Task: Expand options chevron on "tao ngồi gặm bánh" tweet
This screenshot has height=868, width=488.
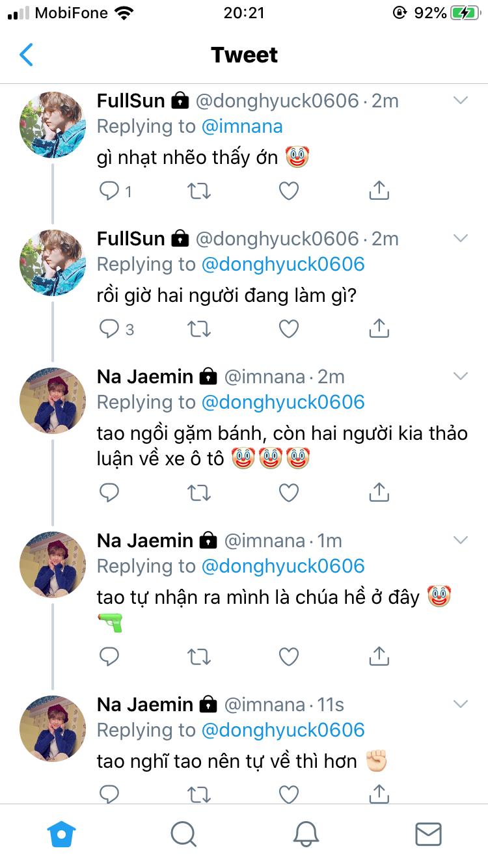Action: pos(461,376)
